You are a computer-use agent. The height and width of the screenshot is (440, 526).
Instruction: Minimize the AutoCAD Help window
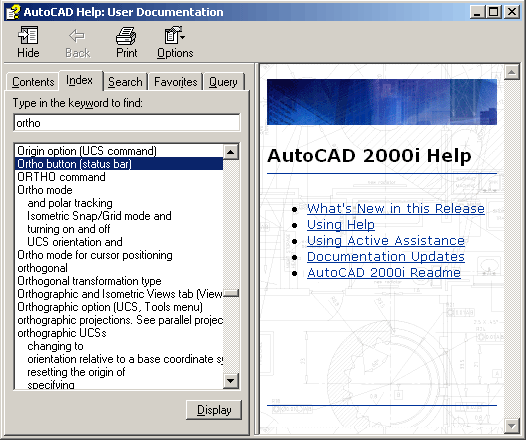477,12
